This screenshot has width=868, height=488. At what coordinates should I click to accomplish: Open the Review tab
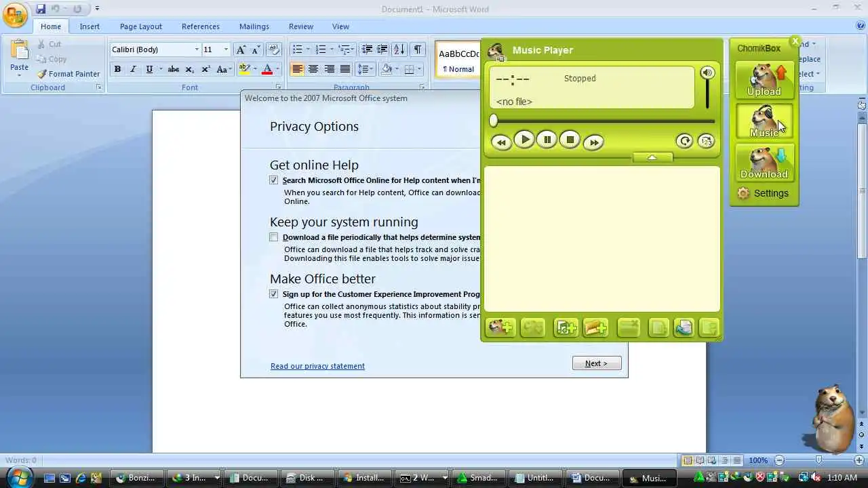coord(301,26)
